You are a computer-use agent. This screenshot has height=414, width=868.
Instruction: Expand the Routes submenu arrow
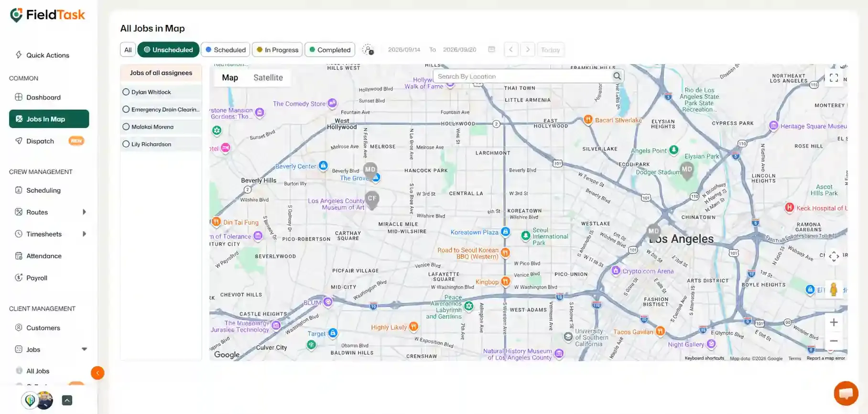point(84,212)
